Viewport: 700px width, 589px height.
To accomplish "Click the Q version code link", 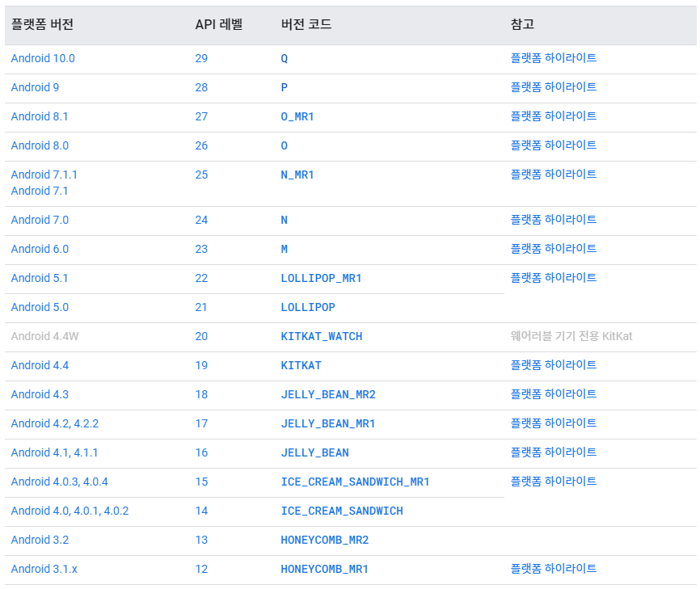I will tap(285, 58).
